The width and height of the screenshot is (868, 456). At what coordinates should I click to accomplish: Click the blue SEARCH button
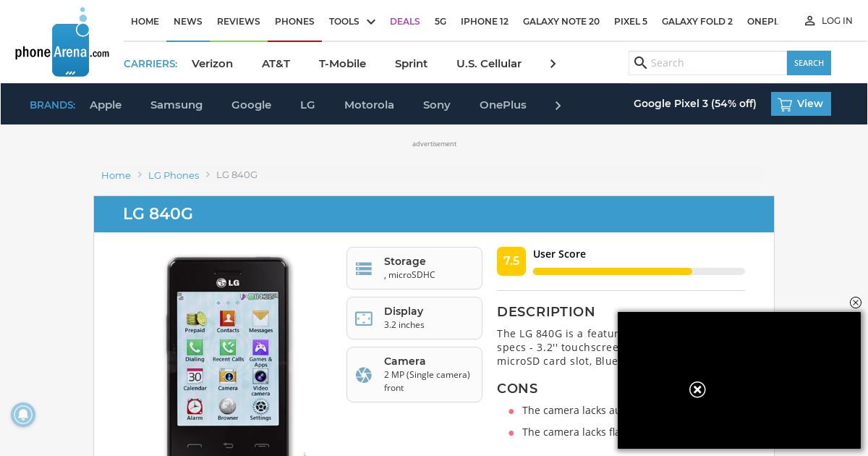pos(809,63)
